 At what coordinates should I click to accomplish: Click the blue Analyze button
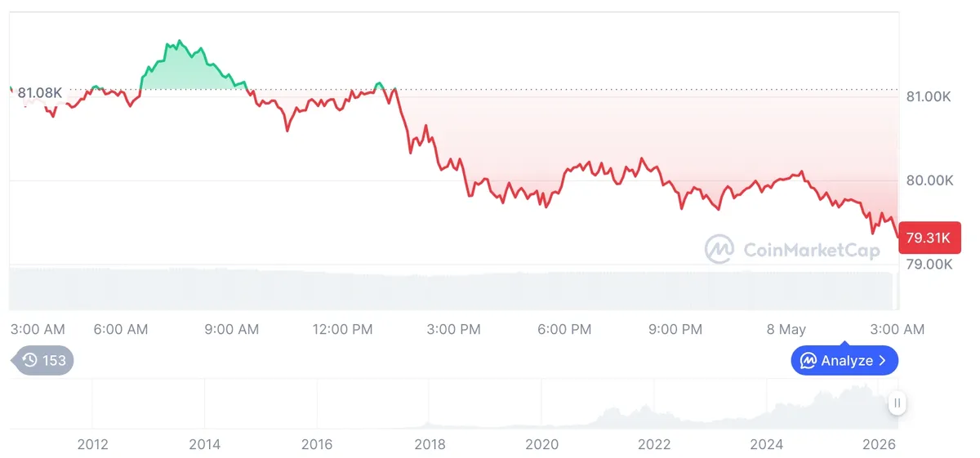(844, 360)
